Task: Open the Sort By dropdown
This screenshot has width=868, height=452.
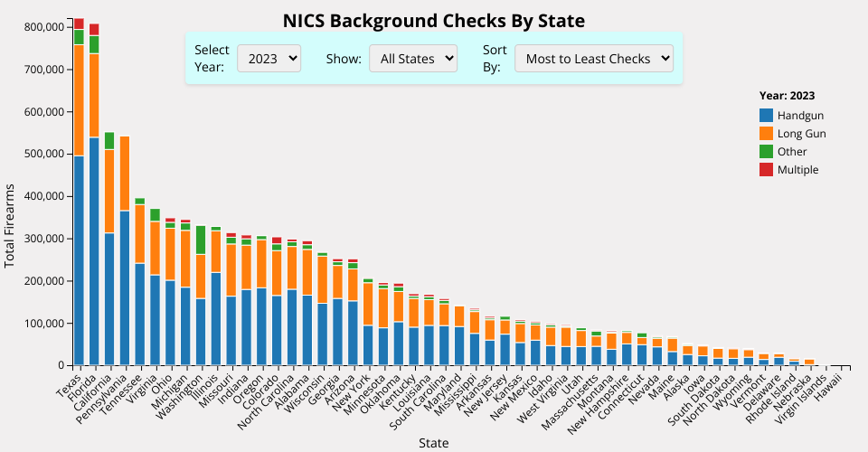Action: point(593,59)
